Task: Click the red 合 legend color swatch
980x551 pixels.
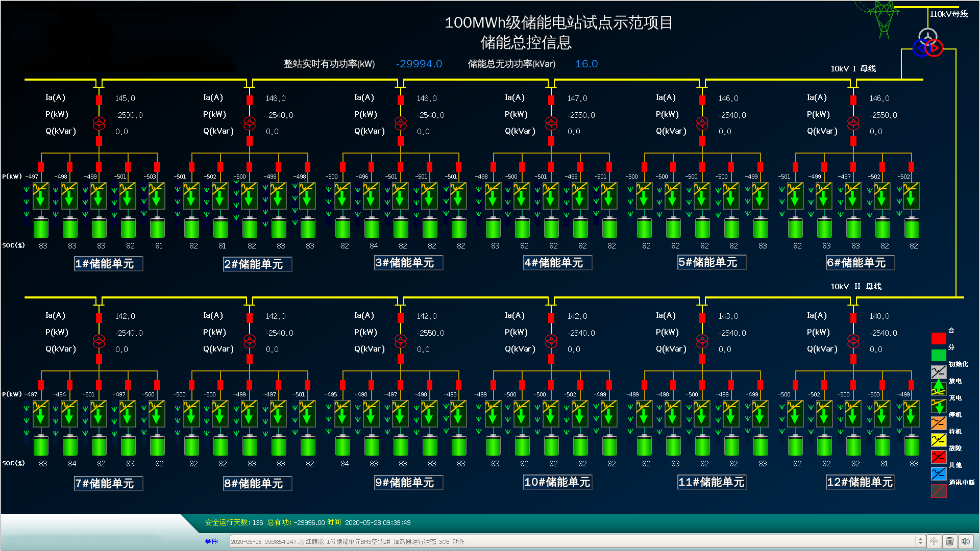Action: (938, 338)
